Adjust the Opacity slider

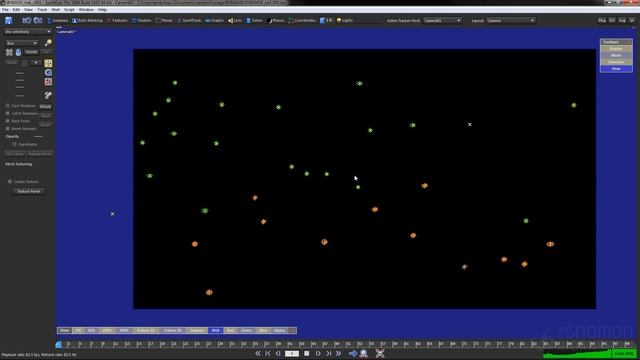click(38, 136)
